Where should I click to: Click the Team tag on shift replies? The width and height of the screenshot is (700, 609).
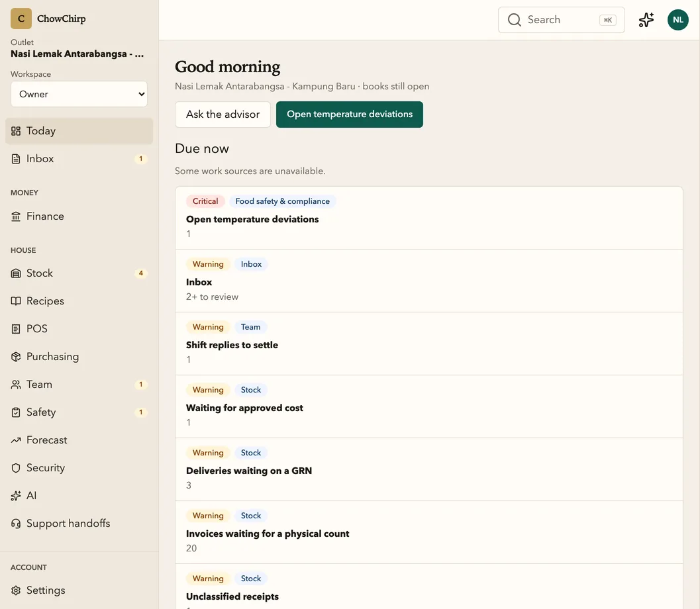(250, 327)
